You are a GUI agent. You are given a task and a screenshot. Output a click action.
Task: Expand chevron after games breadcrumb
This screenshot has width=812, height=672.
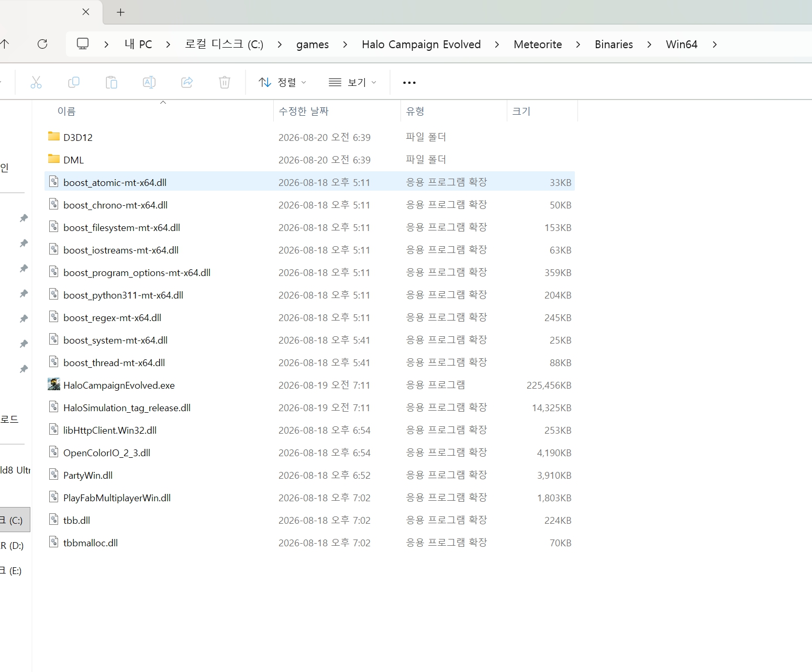(x=345, y=45)
